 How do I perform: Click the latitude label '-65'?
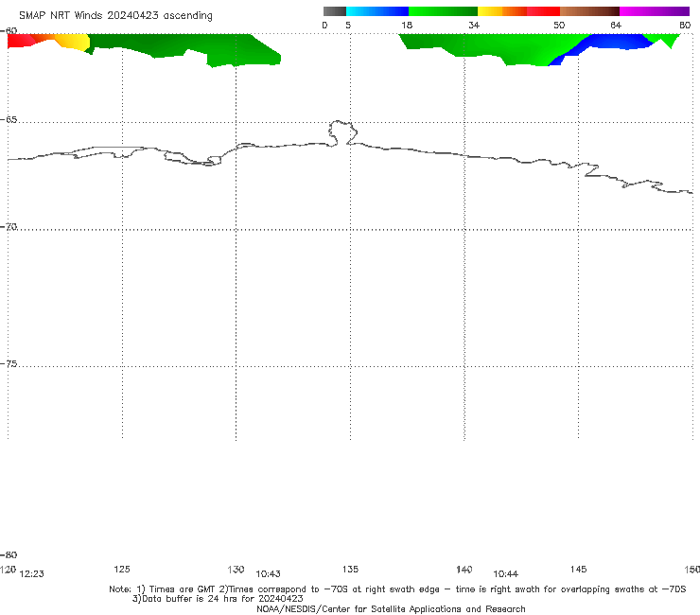[x=9, y=120]
